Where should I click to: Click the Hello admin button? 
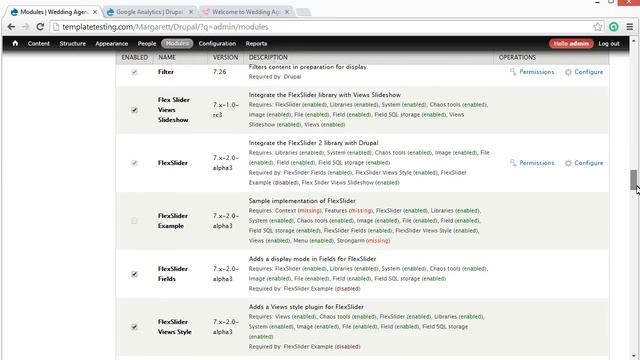571,44
